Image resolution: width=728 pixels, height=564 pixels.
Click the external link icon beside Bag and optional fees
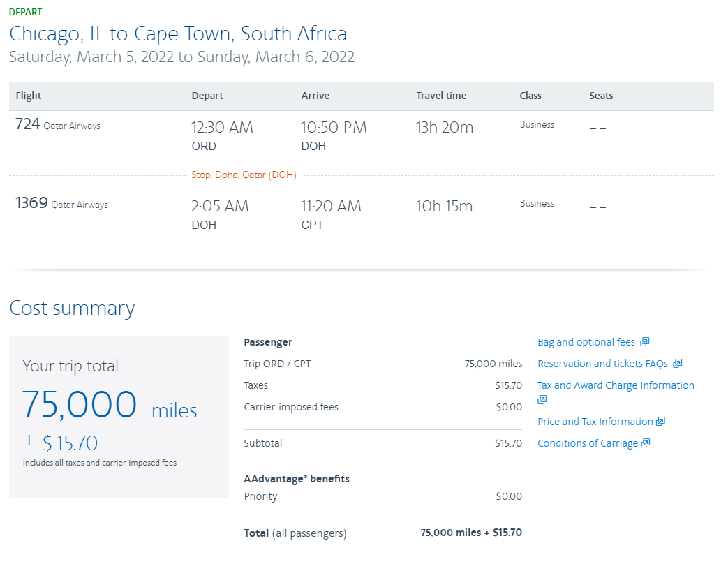click(x=646, y=342)
